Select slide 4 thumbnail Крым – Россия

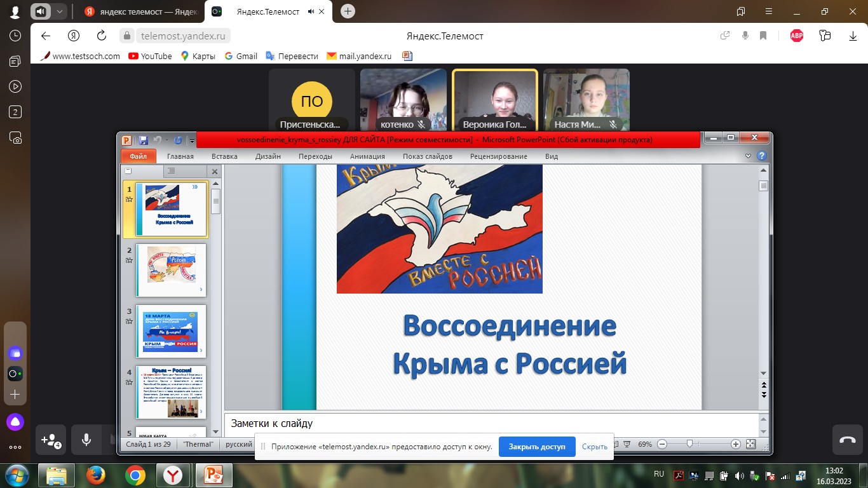(x=171, y=392)
